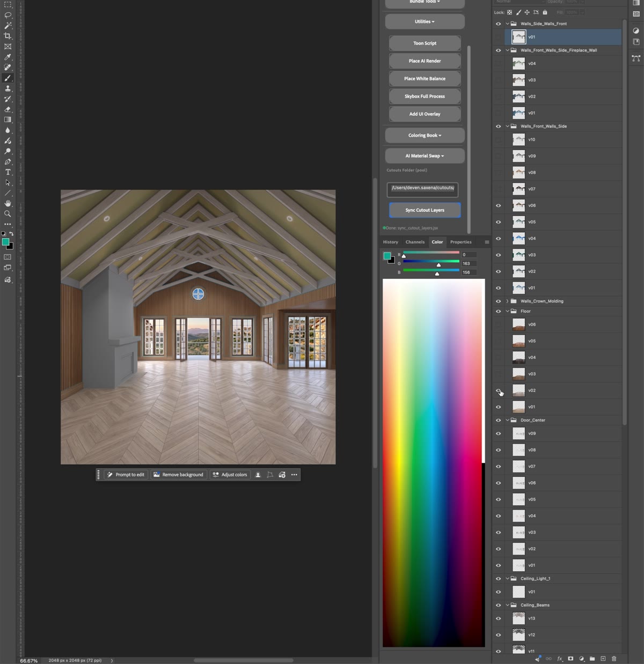This screenshot has width=644, height=664.
Task: Select the Clone Stamp tool
Action: tap(8, 88)
